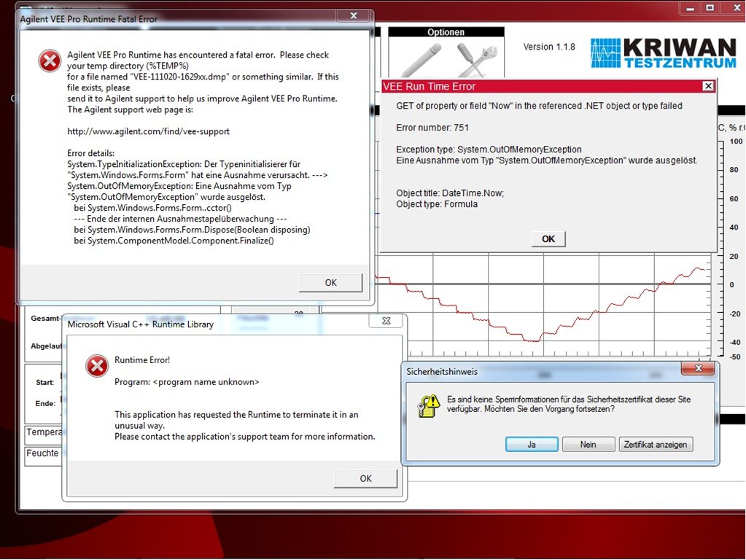Choose Ja to continue the process
Viewport: 746px width, 560px height.
click(x=532, y=444)
